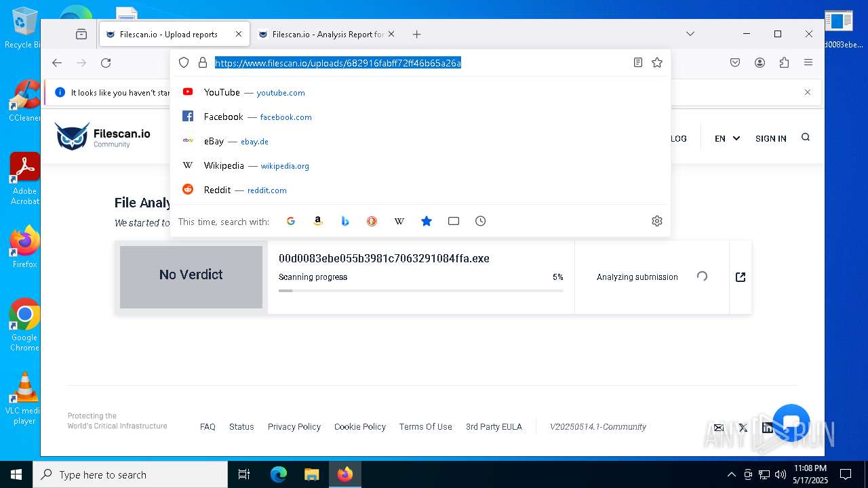Go back with the back arrow
This screenshot has height=488, width=868.
point(57,62)
